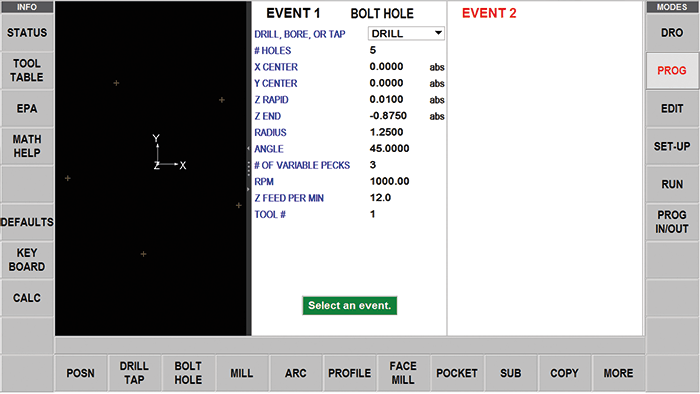Open PROG IN/OUT mode
The image size is (700, 394).
672,222
